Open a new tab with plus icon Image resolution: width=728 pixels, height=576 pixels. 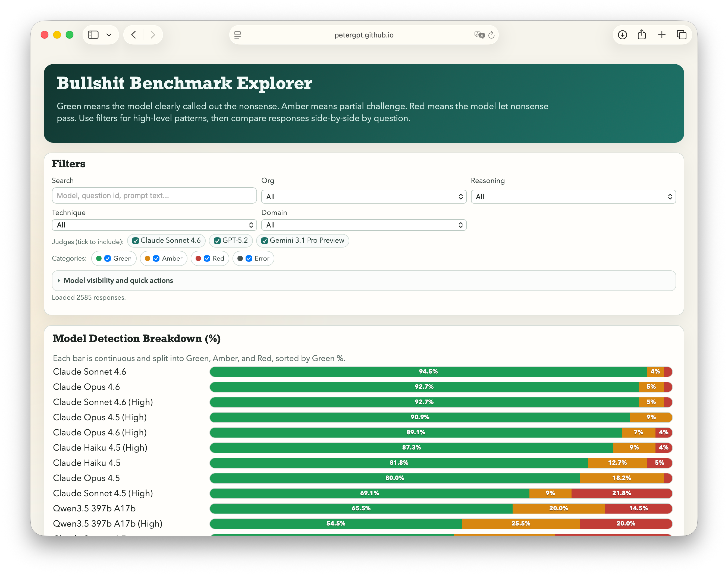tap(661, 35)
